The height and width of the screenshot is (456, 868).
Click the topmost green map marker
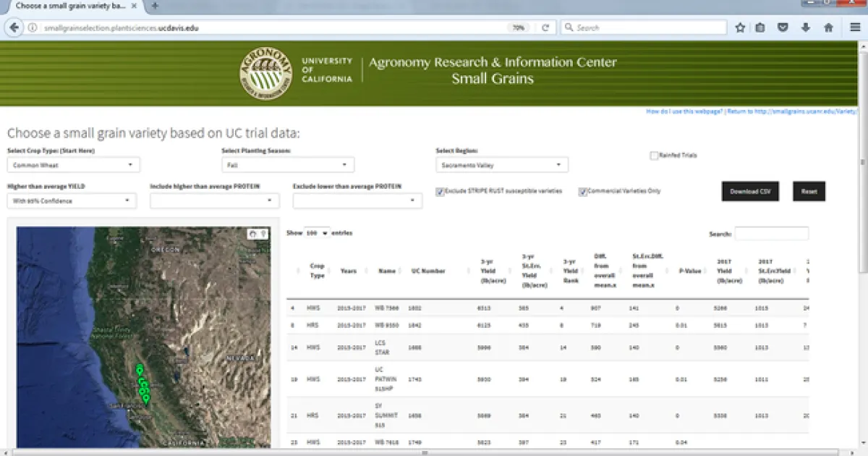[139, 370]
